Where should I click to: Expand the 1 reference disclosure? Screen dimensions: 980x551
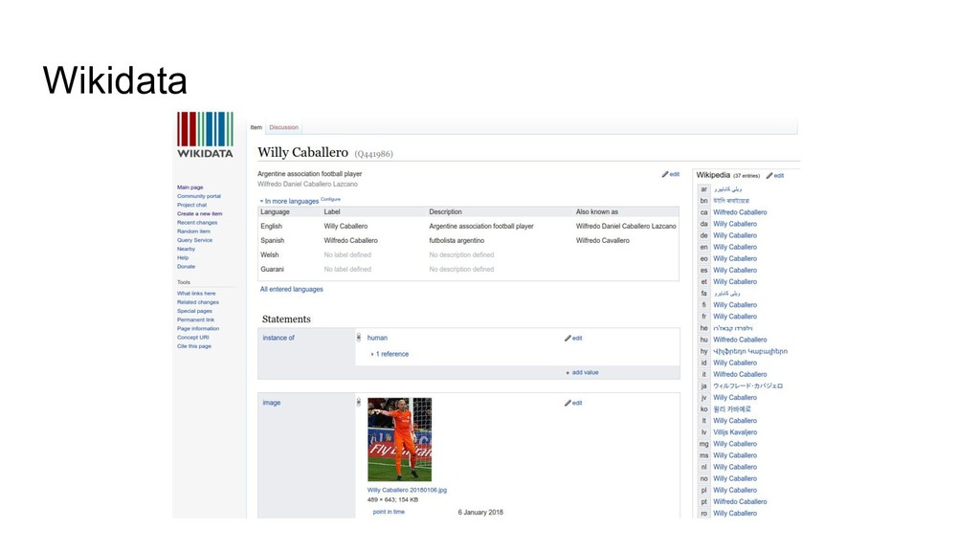pyautogui.click(x=390, y=354)
